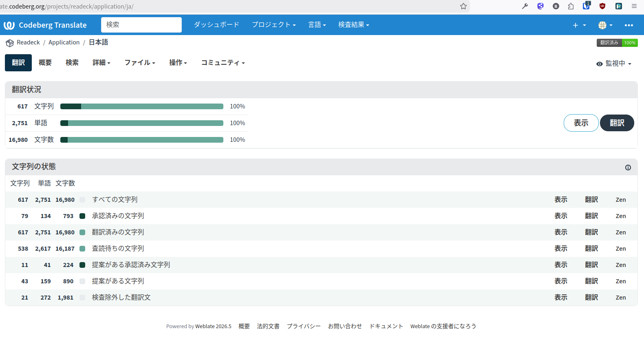Click Zen in すべての文字列 row
Screen dimensions: 644x342
pyautogui.click(x=621, y=200)
